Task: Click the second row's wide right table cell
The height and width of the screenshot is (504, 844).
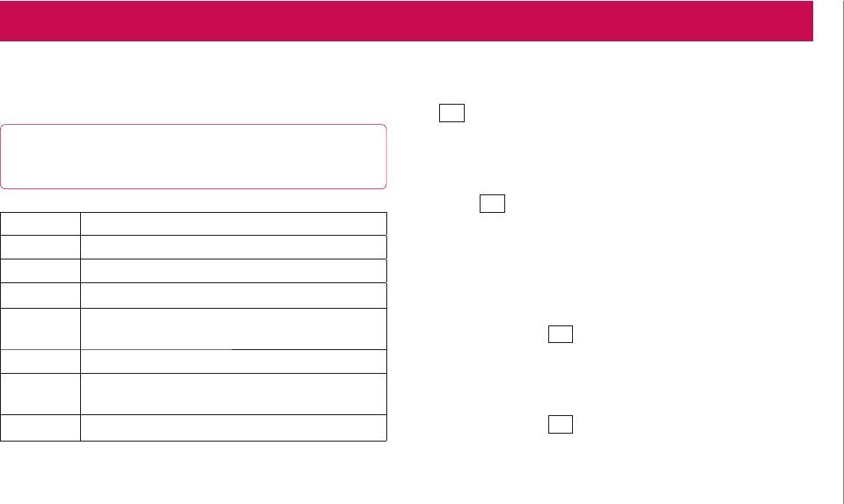Action: click(233, 246)
